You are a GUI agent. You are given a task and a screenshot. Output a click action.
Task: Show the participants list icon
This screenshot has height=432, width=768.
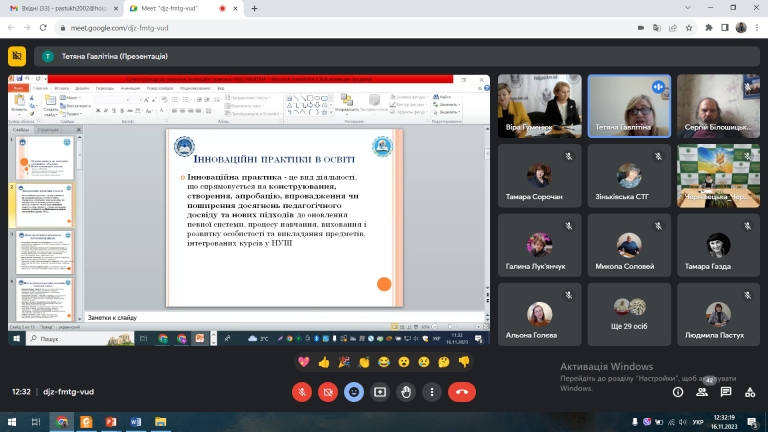[x=702, y=392]
